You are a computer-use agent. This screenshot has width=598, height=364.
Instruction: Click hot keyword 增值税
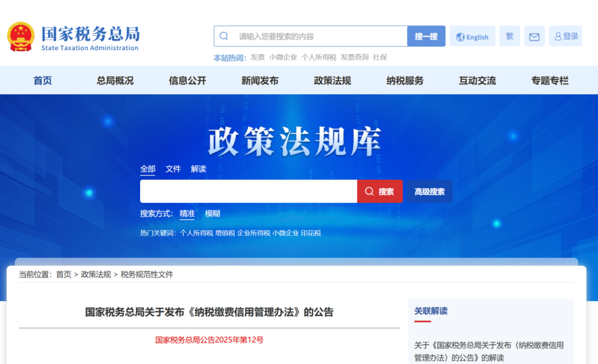[x=225, y=233]
